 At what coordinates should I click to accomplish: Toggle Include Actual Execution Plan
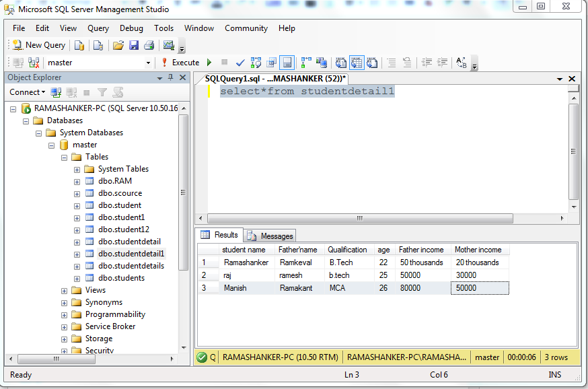pyautogui.click(x=306, y=63)
